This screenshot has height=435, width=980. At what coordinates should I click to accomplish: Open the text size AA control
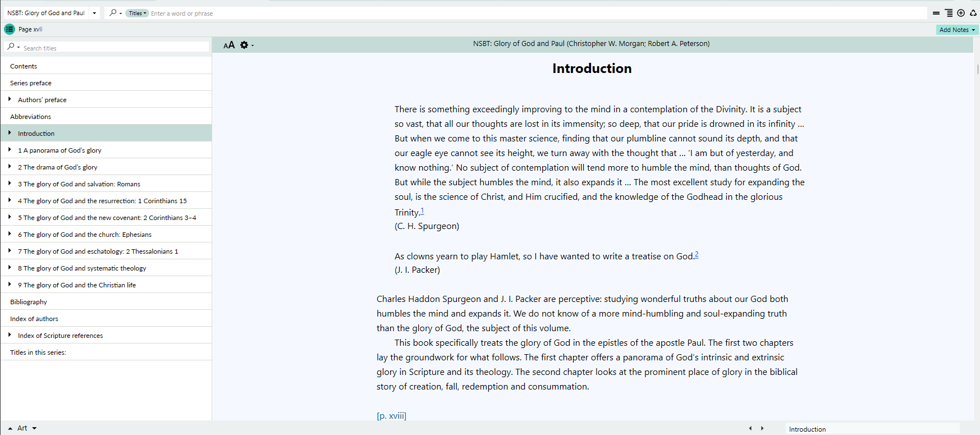pyautogui.click(x=229, y=45)
